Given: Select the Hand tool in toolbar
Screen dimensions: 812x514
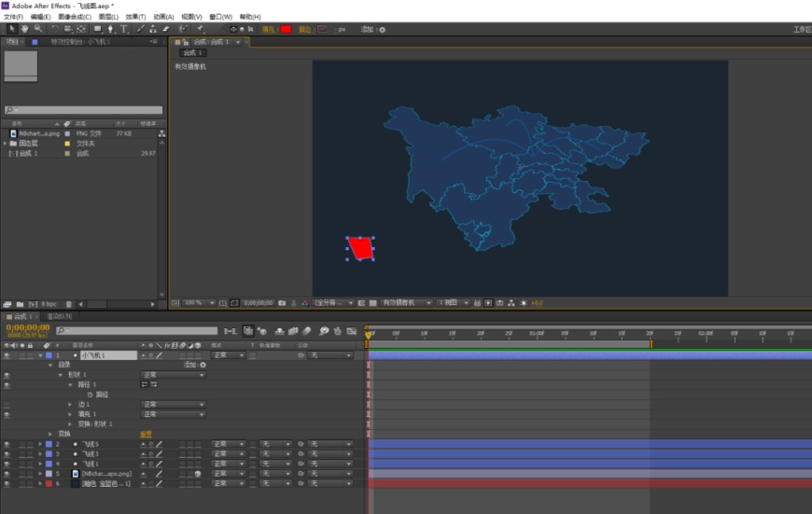Looking at the screenshot, I should point(24,29).
